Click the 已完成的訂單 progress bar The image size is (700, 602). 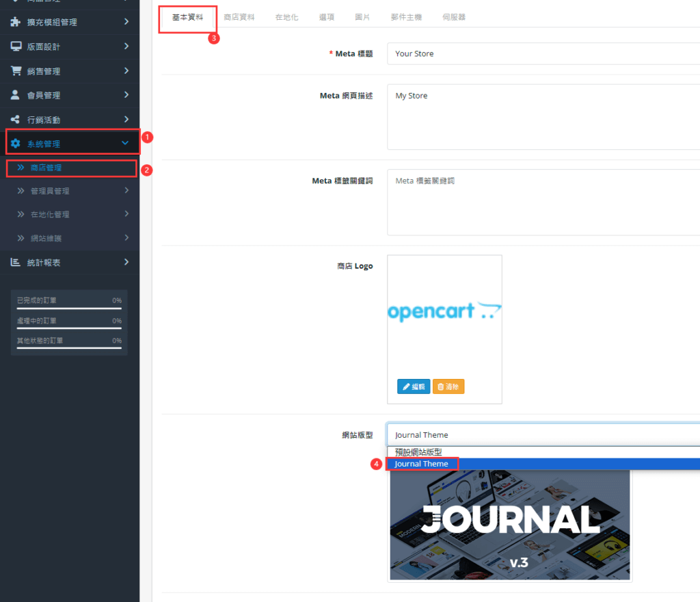click(x=69, y=308)
